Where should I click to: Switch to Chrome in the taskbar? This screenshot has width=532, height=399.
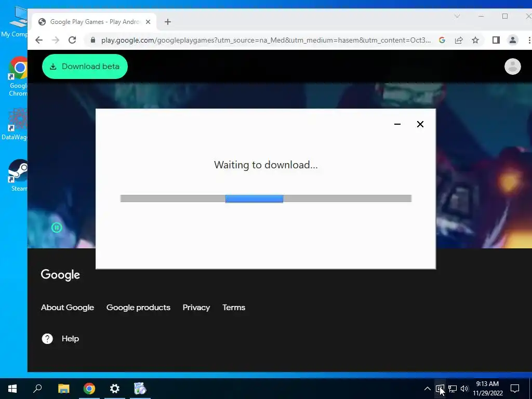pos(89,389)
